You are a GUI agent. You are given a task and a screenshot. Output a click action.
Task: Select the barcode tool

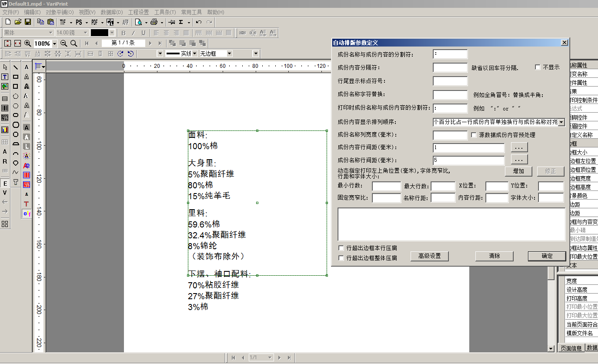click(5, 108)
